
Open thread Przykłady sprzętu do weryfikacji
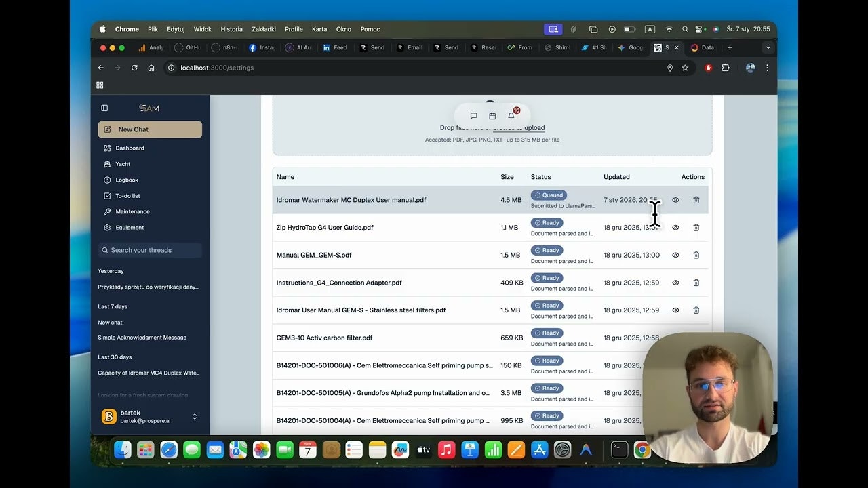(149, 287)
